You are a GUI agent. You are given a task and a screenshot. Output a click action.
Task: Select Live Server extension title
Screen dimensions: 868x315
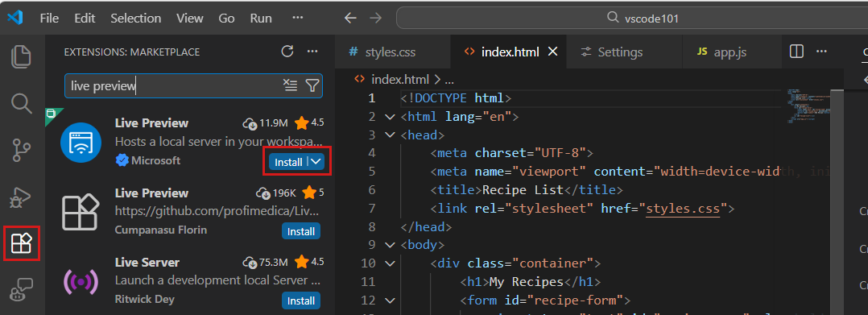coord(147,262)
